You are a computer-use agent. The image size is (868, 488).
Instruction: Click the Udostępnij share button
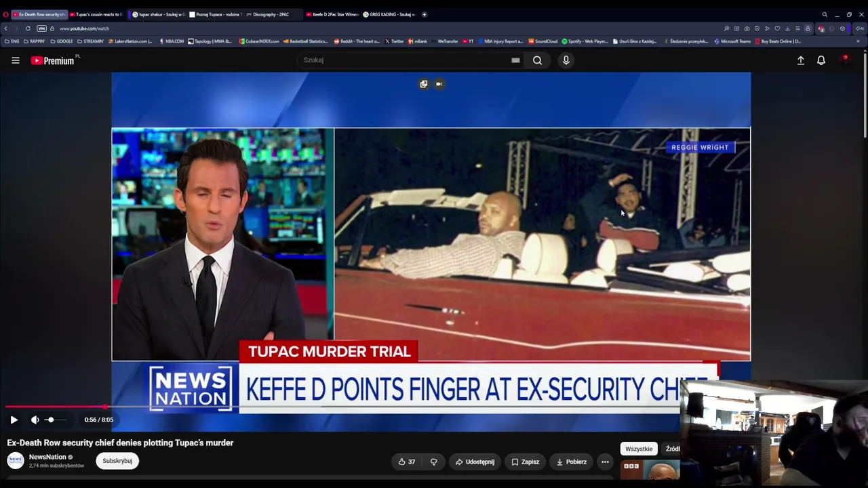(x=475, y=462)
